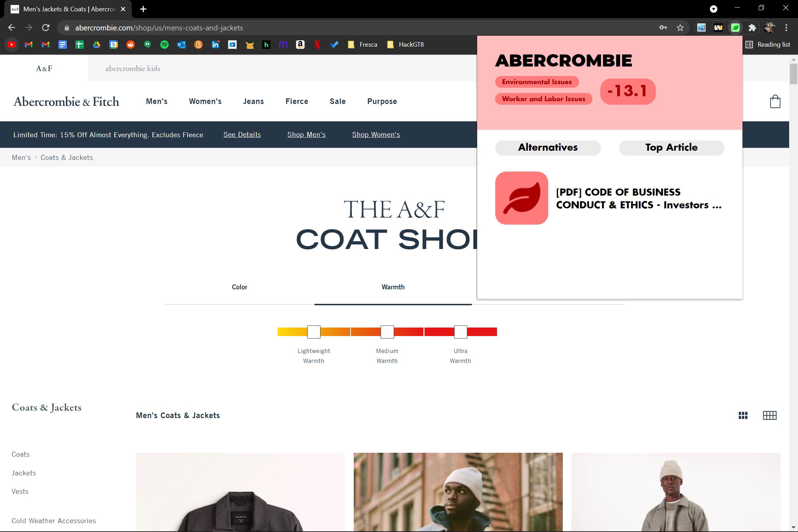Switch to the three-column grid view icon
Viewport: 798px width, 532px height.
coord(743,415)
